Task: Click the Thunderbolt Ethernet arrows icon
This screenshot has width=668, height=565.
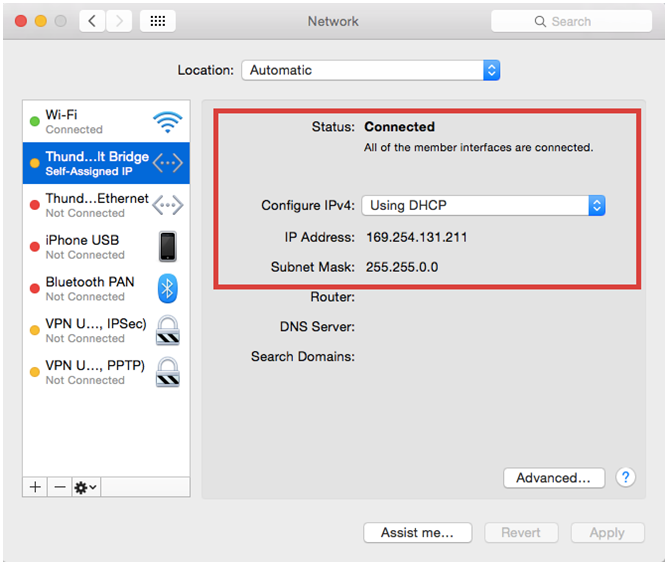Action: 168,205
